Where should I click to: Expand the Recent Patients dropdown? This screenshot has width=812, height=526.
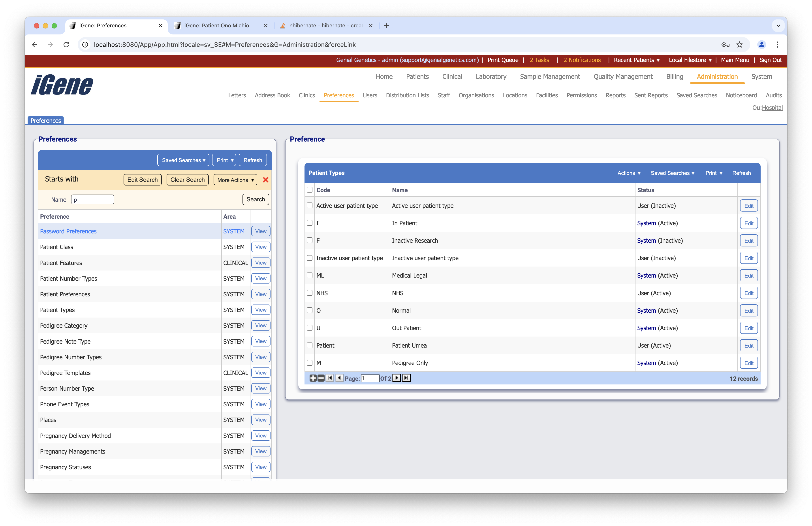[636, 60]
